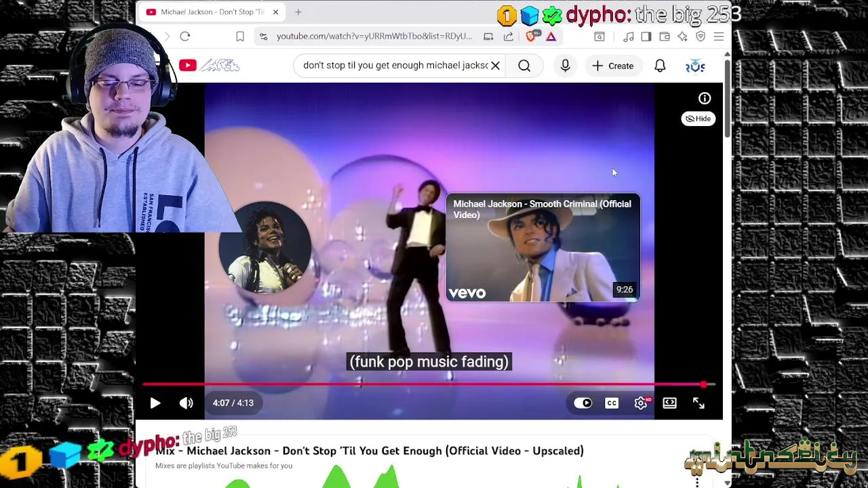Seek on the red video progress bar

[429, 384]
